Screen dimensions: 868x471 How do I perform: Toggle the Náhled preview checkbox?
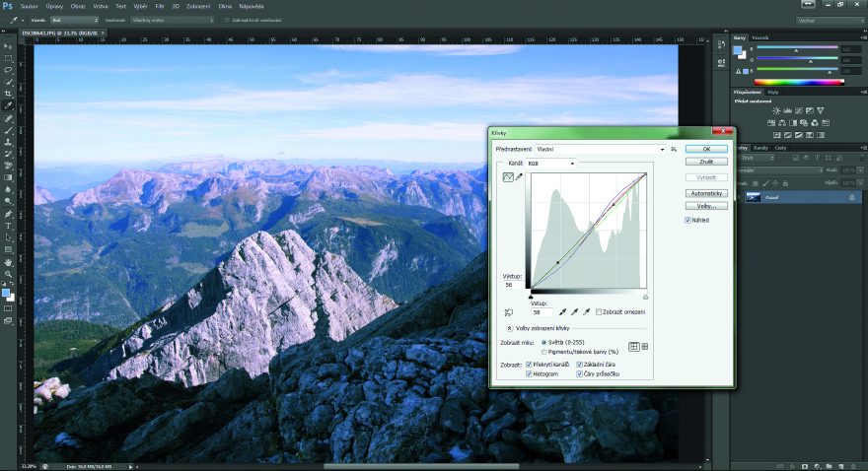[x=688, y=220]
